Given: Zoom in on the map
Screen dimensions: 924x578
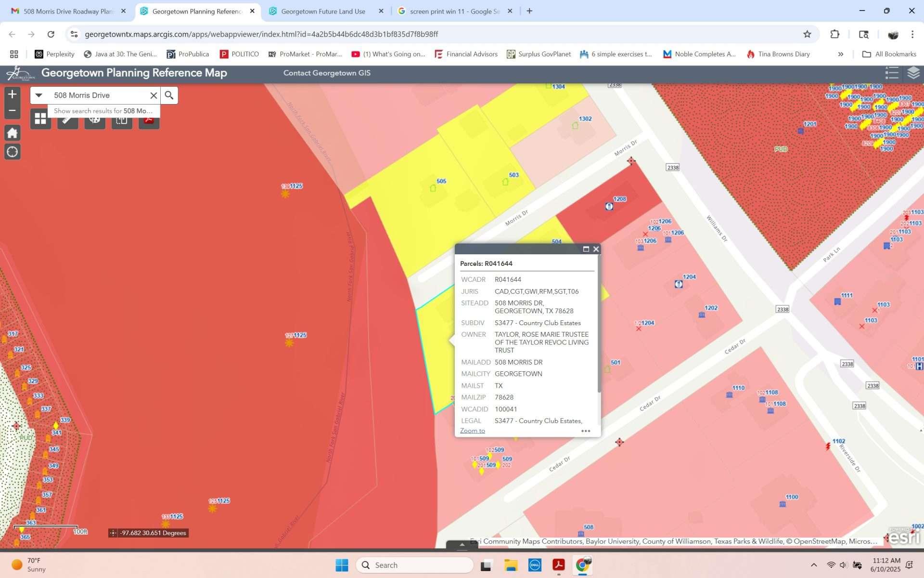Looking at the screenshot, I should [x=13, y=94].
